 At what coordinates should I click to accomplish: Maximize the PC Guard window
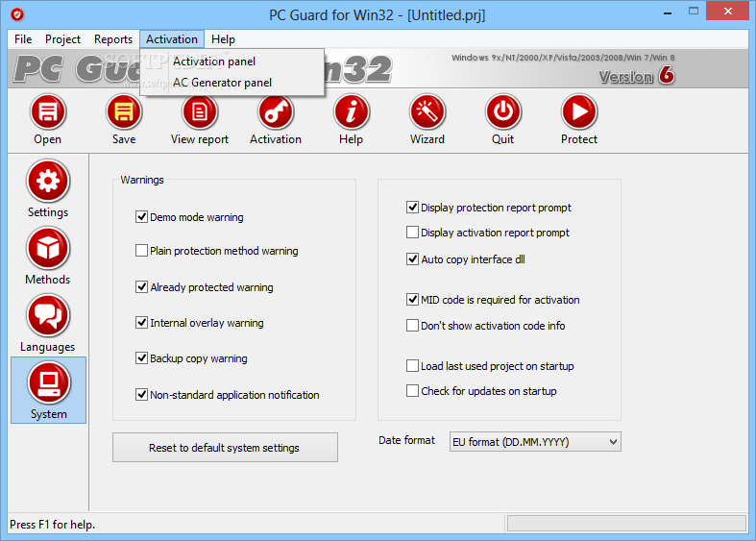(x=694, y=12)
